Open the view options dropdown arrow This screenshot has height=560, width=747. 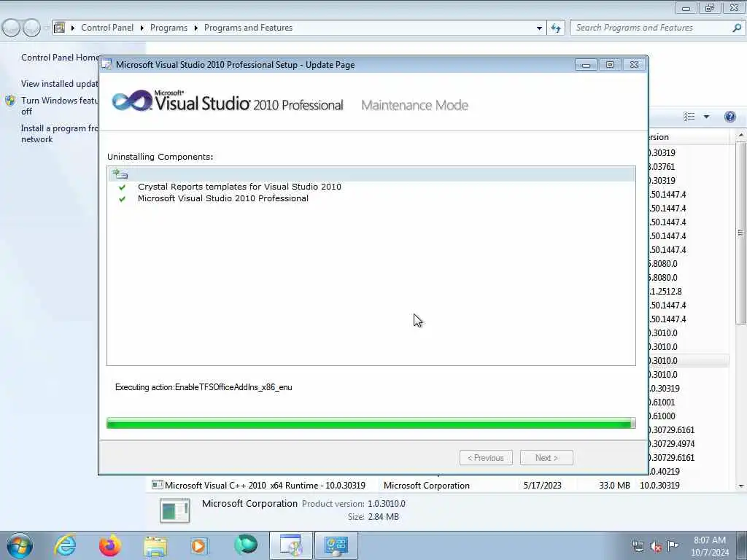tap(706, 117)
